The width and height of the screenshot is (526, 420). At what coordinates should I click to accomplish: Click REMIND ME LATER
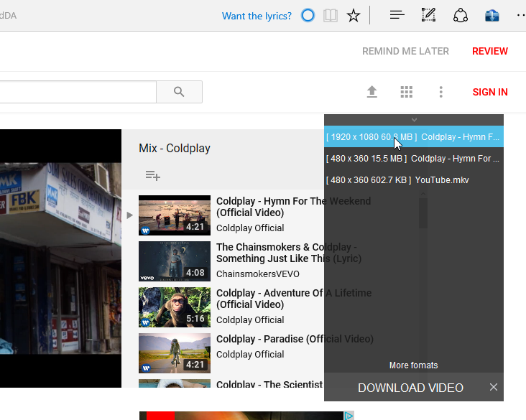tap(405, 51)
